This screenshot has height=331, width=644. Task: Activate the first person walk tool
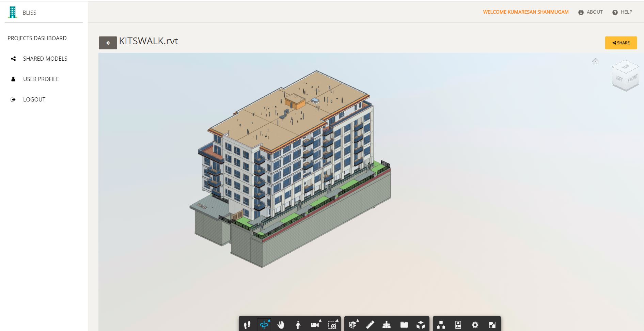[298, 325]
